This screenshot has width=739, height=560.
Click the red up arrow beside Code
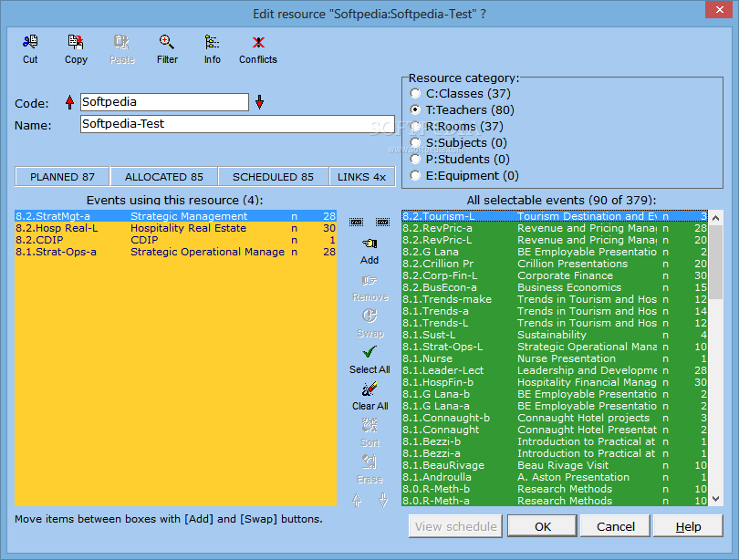tap(69, 102)
